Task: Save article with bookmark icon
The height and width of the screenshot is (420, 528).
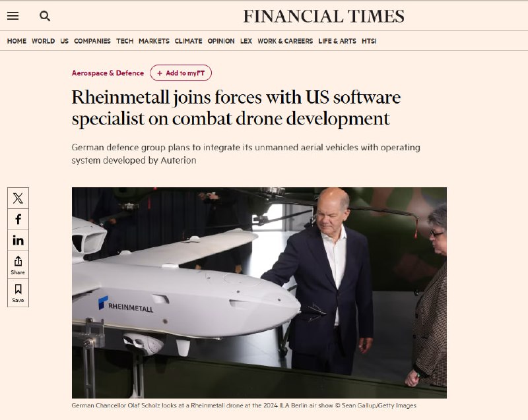Action: coord(18,293)
